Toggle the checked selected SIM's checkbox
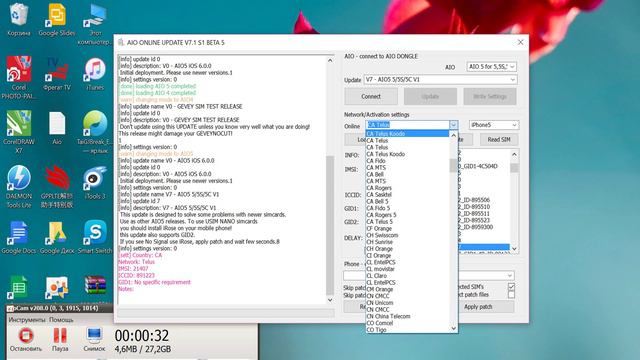The image size is (640, 360). coord(511,287)
